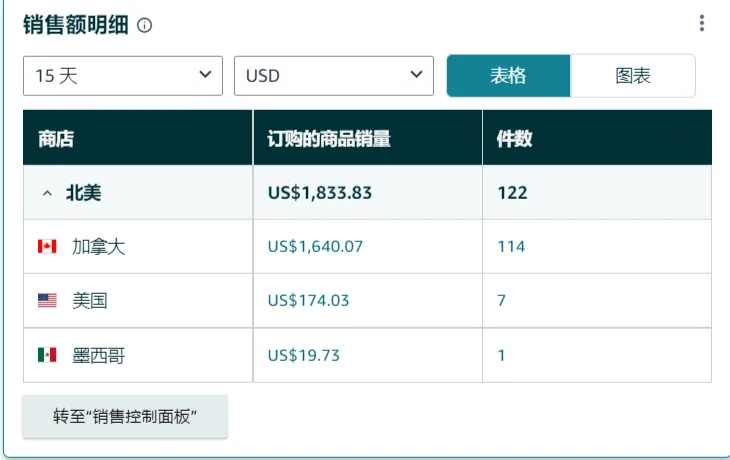Select the 加拿大 store name

pos(99,246)
